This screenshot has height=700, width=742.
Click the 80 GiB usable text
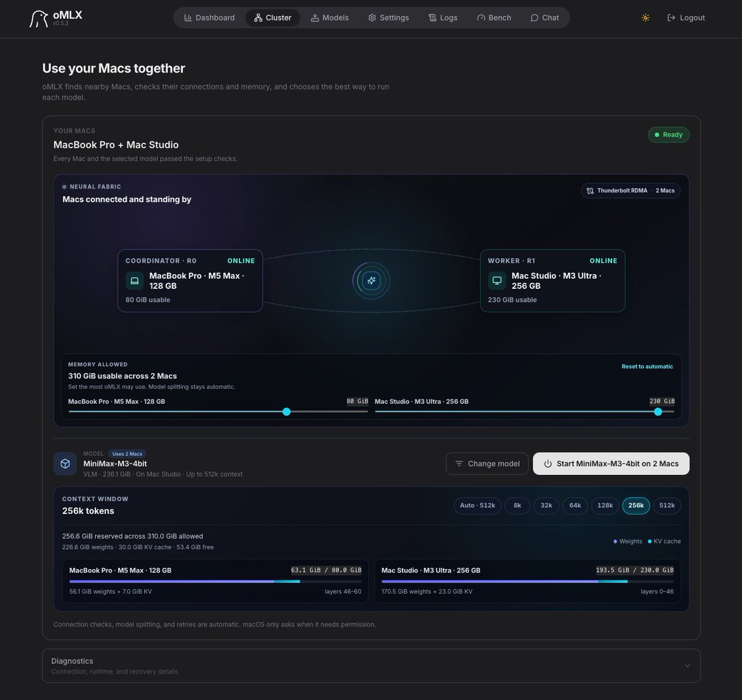coord(148,300)
